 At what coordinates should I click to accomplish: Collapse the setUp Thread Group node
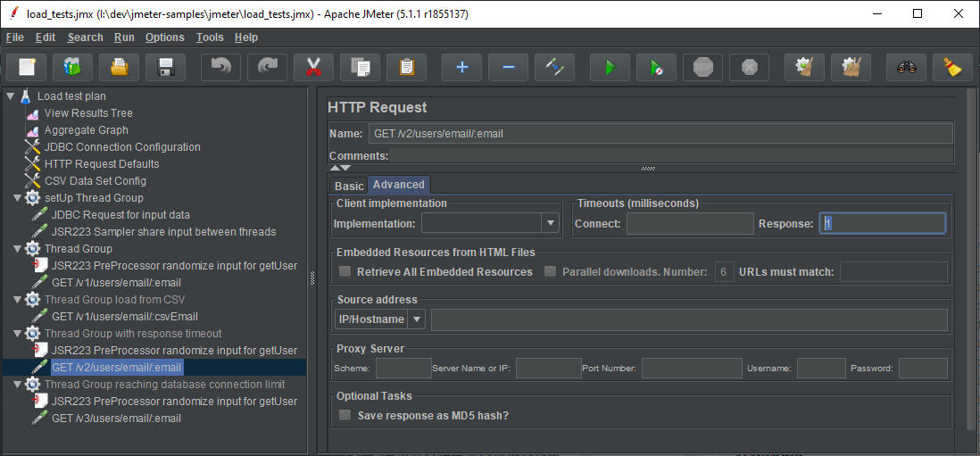(18, 197)
